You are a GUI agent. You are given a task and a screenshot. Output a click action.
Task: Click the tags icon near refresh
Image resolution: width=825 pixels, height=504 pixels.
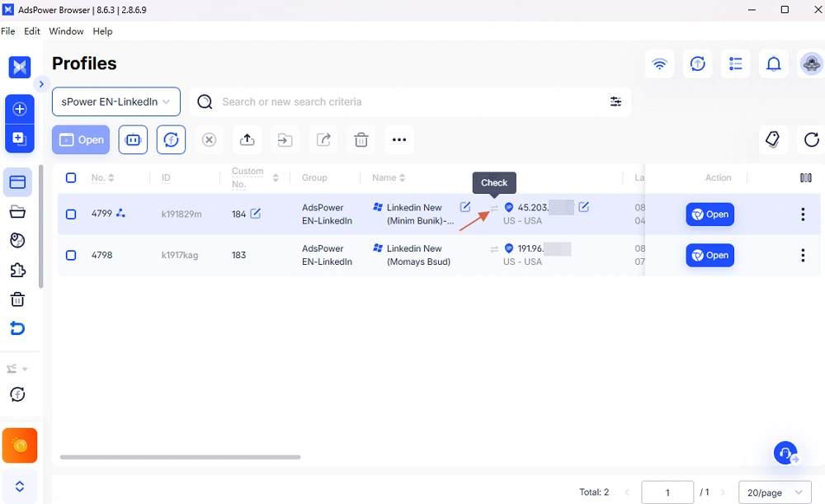pyautogui.click(x=773, y=139)
